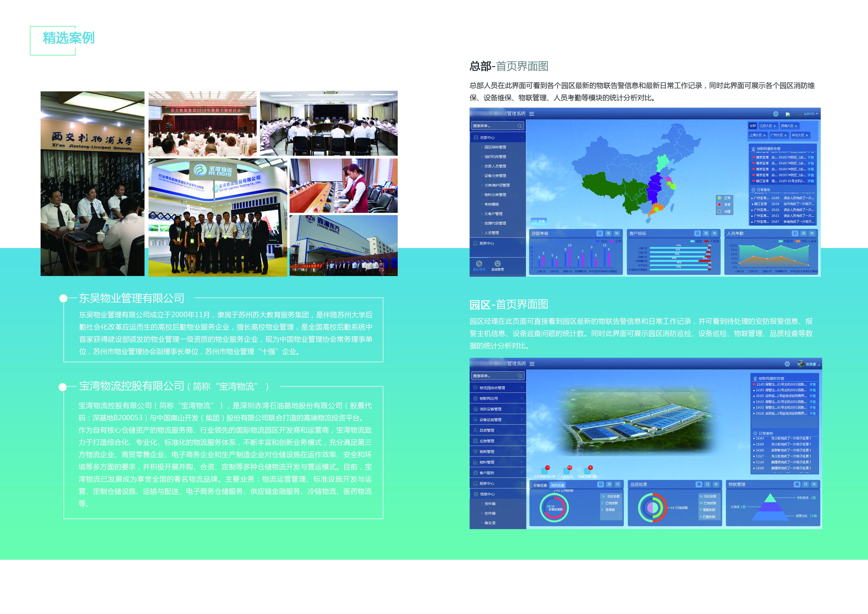868x614 pixels.
Task: Click hamburger menu icon in headquarters screenshot header
Action: (x=532, y=114)
